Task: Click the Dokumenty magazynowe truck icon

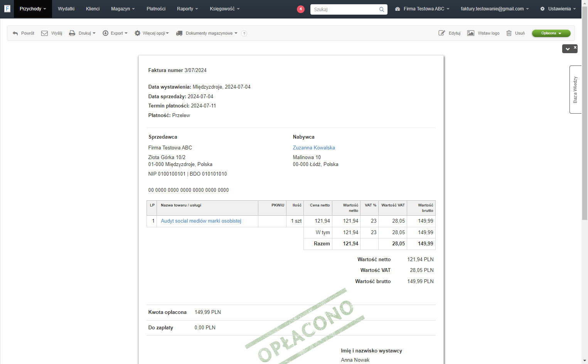Action: pos(179,33)
